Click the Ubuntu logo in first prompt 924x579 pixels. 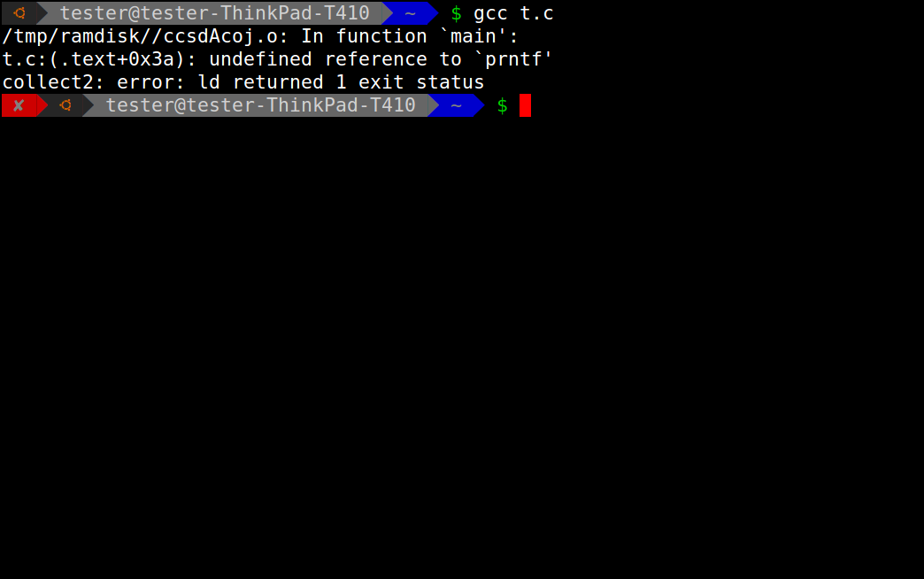pos(19,13)
